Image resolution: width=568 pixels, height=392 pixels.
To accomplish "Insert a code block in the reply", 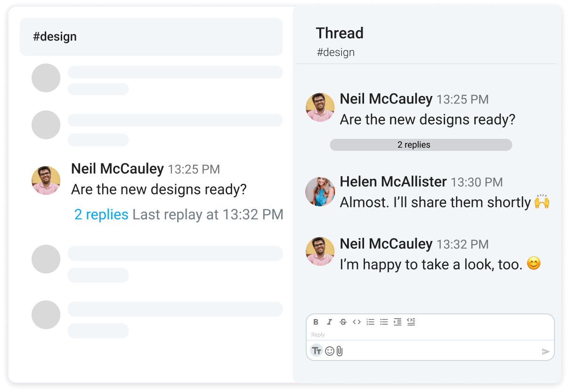I will pyautogui.click(x=411, y=322).
